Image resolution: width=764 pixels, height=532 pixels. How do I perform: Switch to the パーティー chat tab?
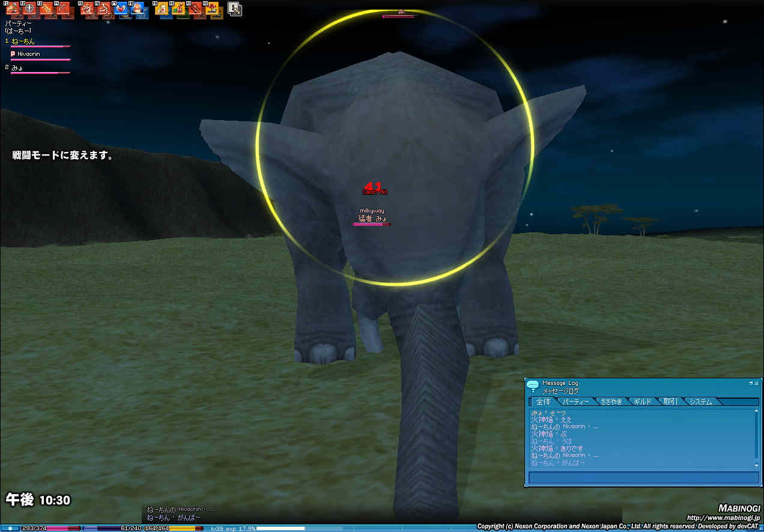coord(575,402)
